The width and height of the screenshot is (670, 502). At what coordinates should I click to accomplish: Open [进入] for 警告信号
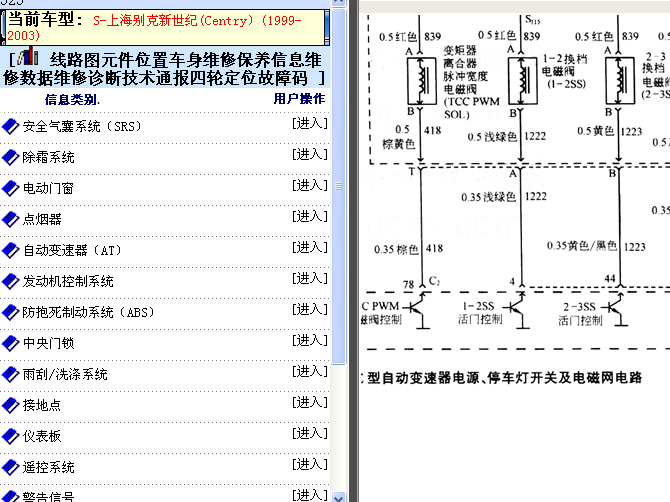[310, 495]
